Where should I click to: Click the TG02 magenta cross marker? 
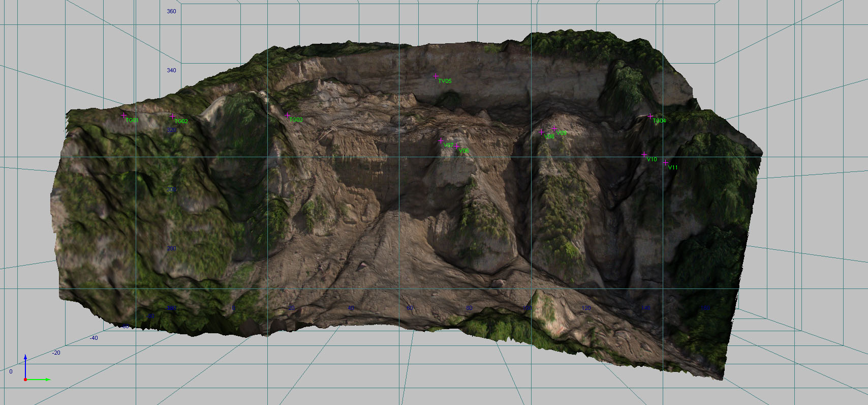(172, 117)
